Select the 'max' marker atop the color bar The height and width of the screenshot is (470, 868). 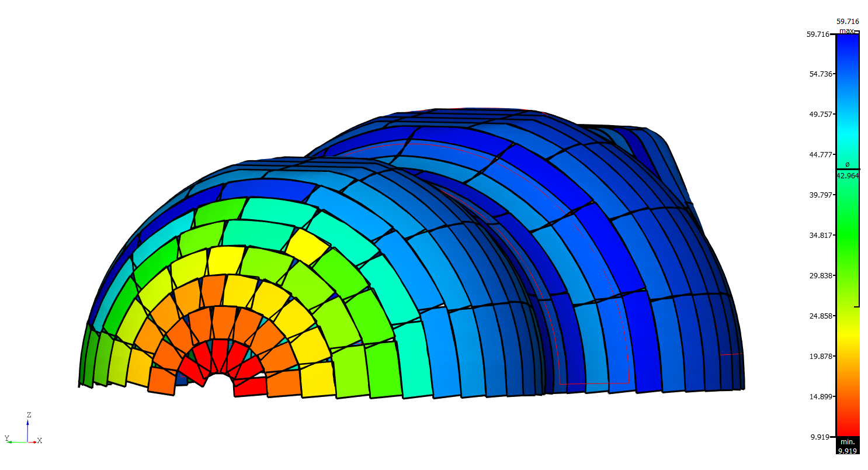tap(846, 30)
